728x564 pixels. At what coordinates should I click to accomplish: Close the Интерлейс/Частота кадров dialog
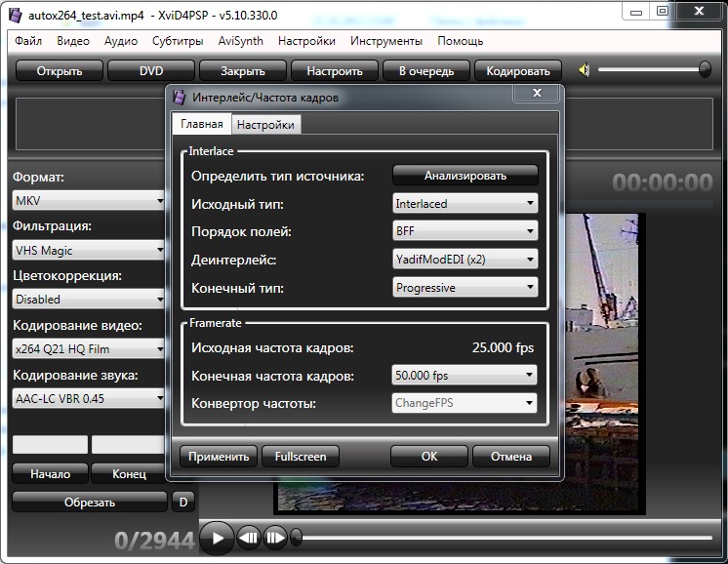(537, 94)
